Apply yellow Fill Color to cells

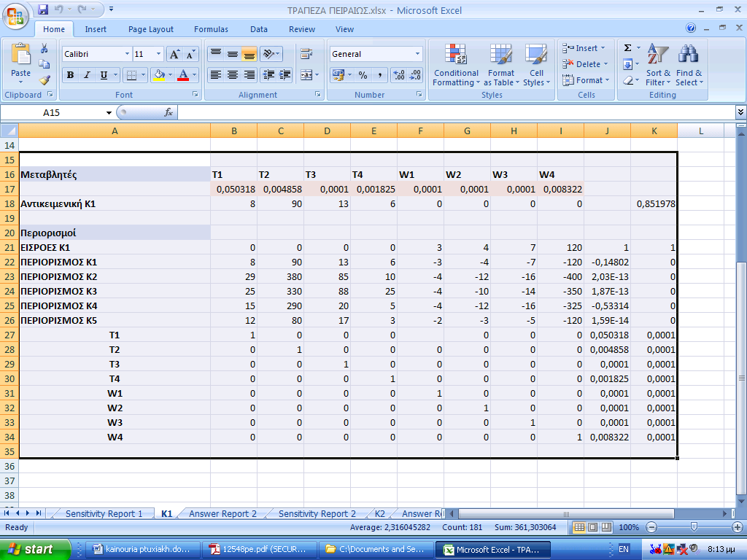click(x=159, y=75)
